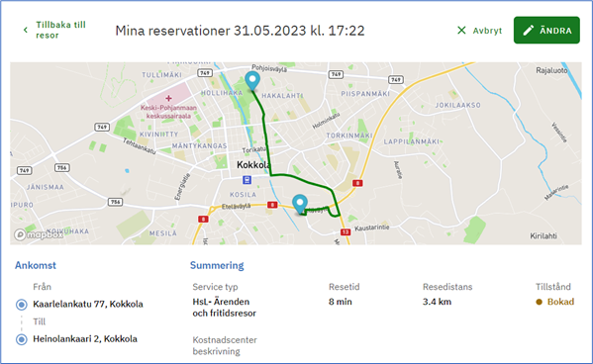Cancel with the Avbryt X icon
This screenshot has width=593, height=364.
tap(461, 31)
